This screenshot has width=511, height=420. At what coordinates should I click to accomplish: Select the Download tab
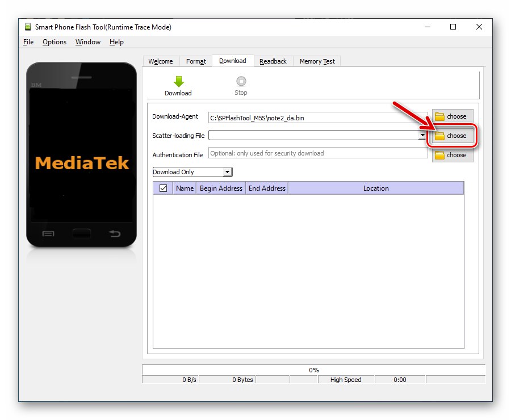tap(233, 61)
